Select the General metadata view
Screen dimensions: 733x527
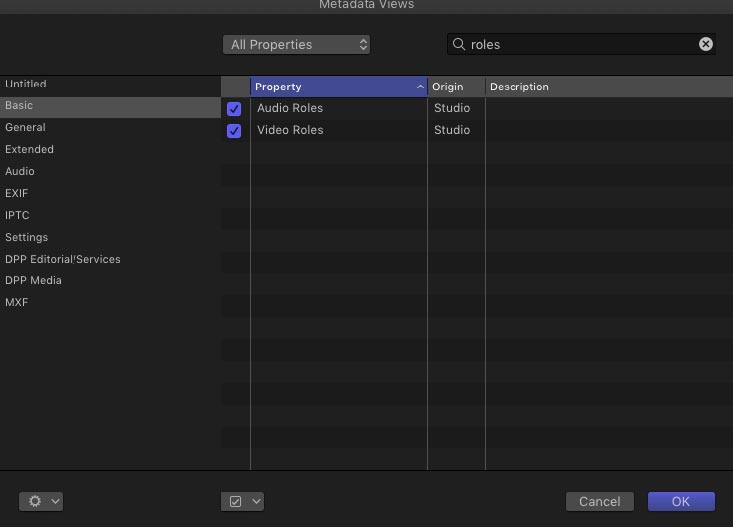click(110, 127)
